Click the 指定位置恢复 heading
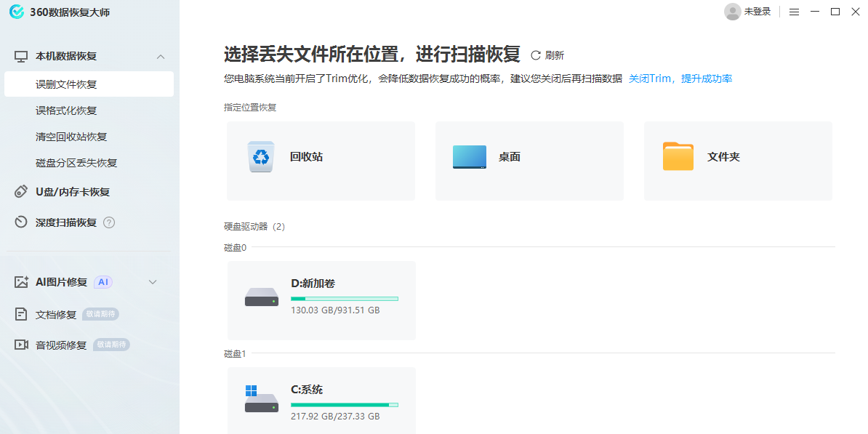 tap(250, 108)
